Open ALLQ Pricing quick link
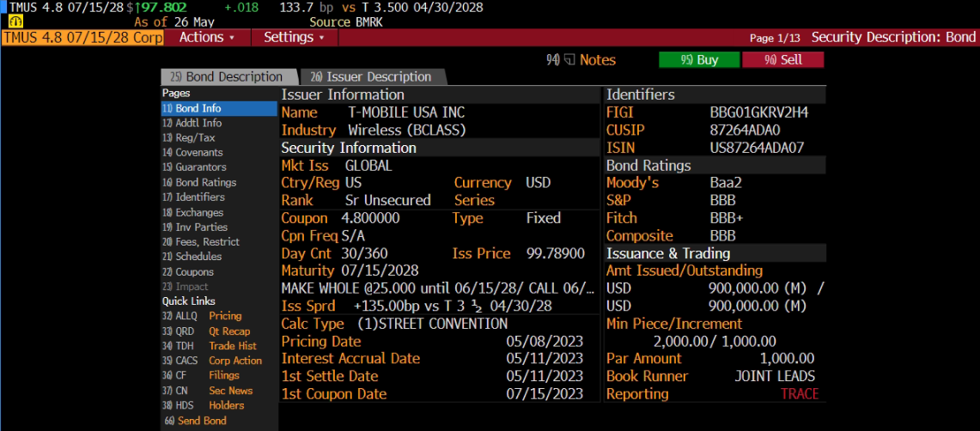Viewport: 980px width, 431px height. (x=202, y=316)
